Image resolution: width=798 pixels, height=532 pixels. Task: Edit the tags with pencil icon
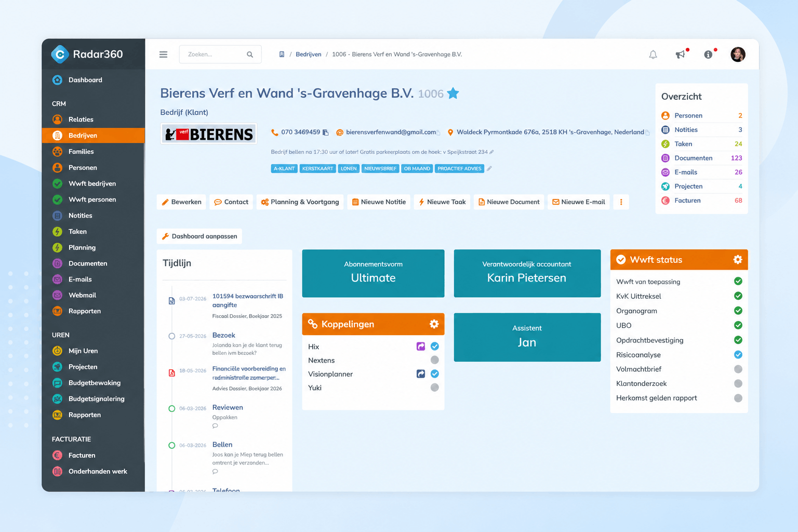click(489, 168)
